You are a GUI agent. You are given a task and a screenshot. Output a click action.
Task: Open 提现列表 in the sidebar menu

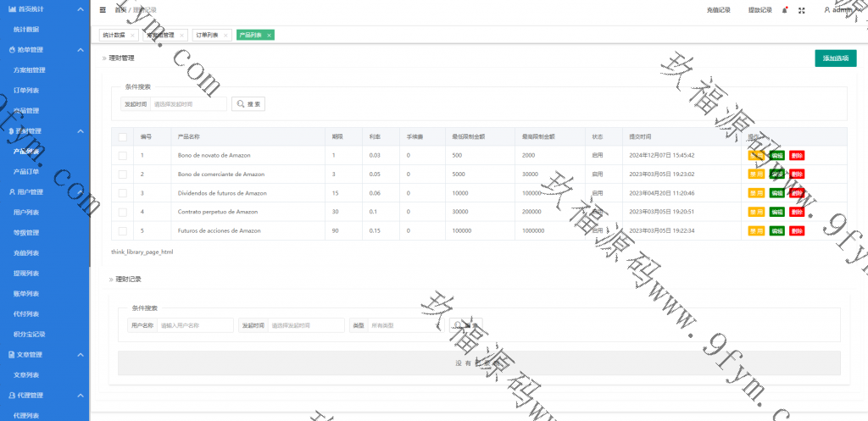tap(26, 273)
